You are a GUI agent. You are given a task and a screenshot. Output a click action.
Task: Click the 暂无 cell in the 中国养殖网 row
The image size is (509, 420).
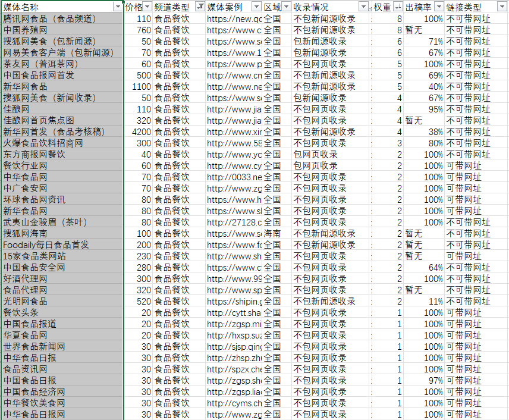(424, 30)
